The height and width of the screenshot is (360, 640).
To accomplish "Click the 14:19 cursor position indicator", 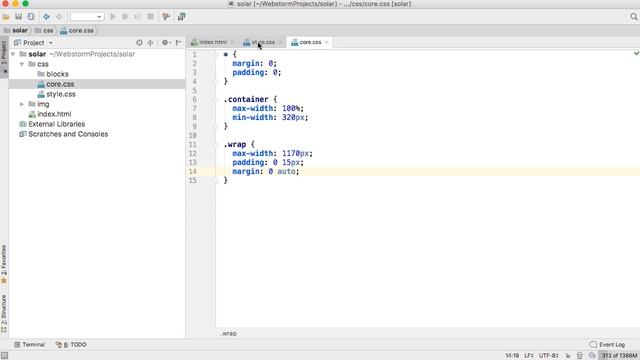I will click(x=512, y=356).
